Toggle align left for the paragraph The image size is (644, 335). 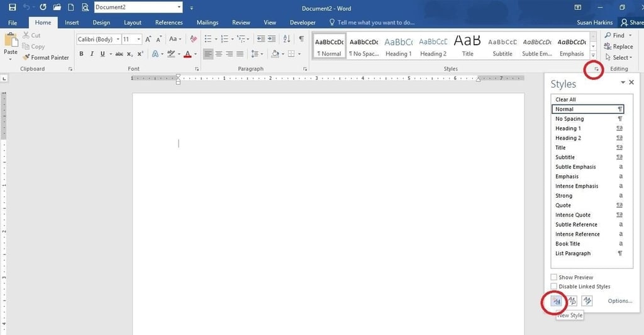(208, 54)
